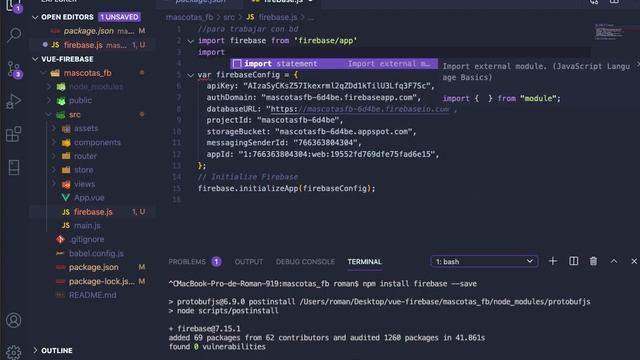Select firebase.js in Open Editors
Viewport: 640px width, 360px height.
point(83,45)
